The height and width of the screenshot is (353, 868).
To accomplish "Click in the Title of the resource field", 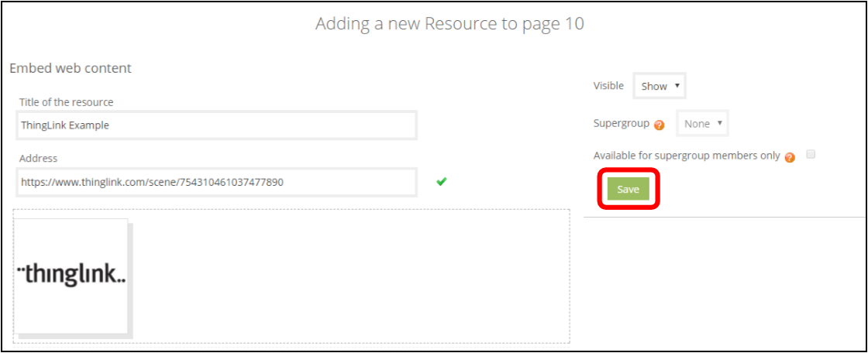I will 216,125.
